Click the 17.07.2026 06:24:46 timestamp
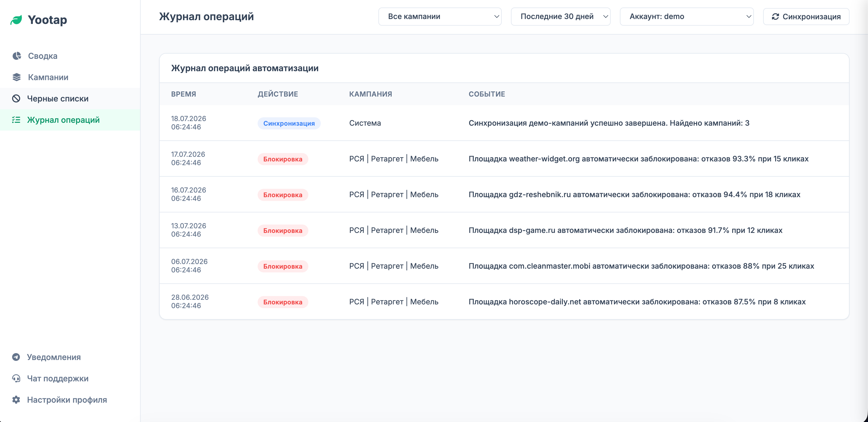The image size is (868, 422). 188,159
